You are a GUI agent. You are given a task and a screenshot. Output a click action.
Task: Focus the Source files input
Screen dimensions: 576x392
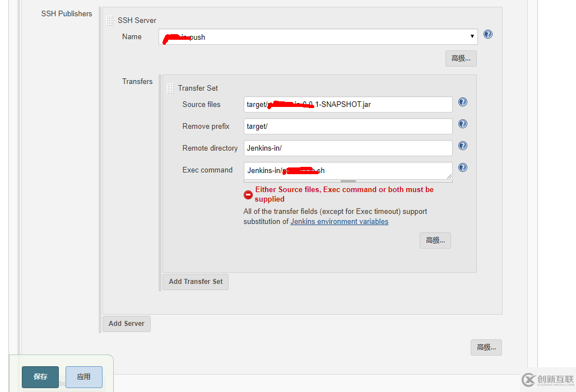[348, 105]
